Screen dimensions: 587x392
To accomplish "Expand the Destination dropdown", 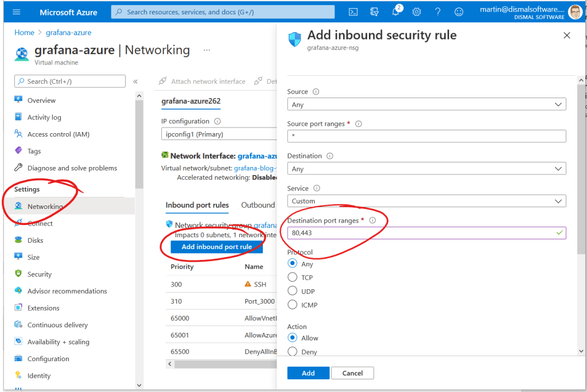I will tap(426, 169).
